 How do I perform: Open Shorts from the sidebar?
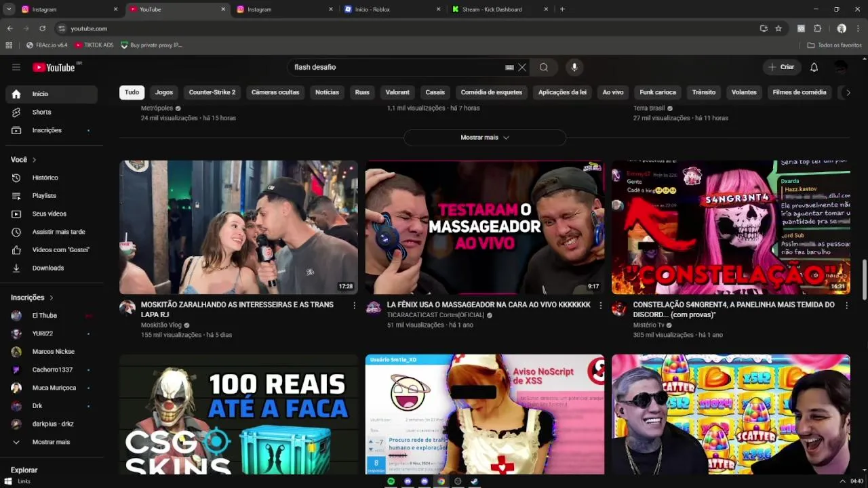52,112
